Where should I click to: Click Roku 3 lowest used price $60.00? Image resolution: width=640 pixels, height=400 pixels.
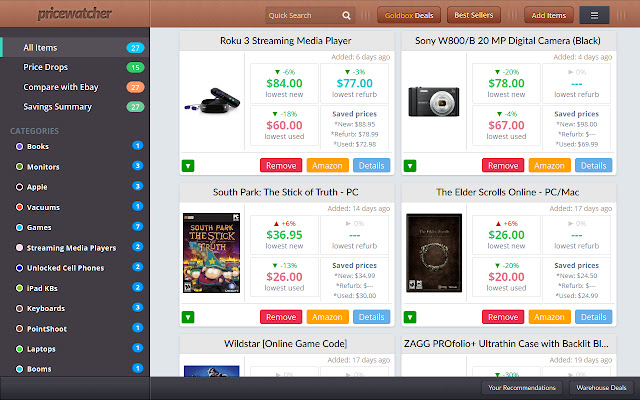[284, 125]
